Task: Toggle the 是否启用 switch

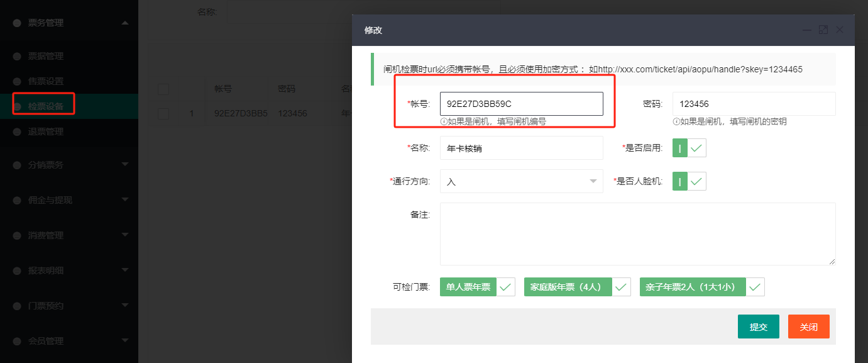Action: (689, 148)
